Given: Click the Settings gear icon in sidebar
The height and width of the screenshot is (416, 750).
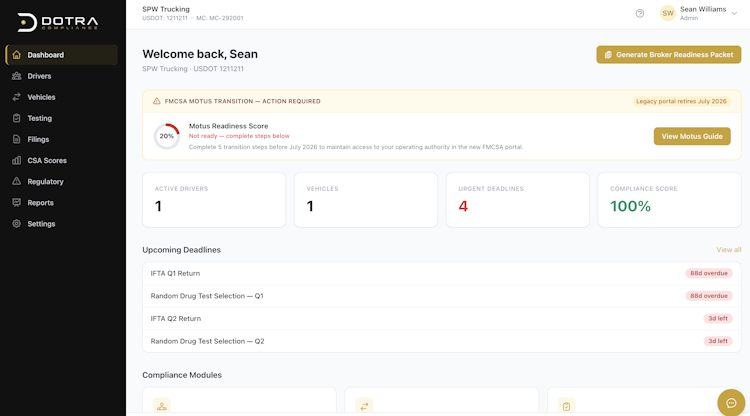Looking at the screenshot, I should [17, 223].
